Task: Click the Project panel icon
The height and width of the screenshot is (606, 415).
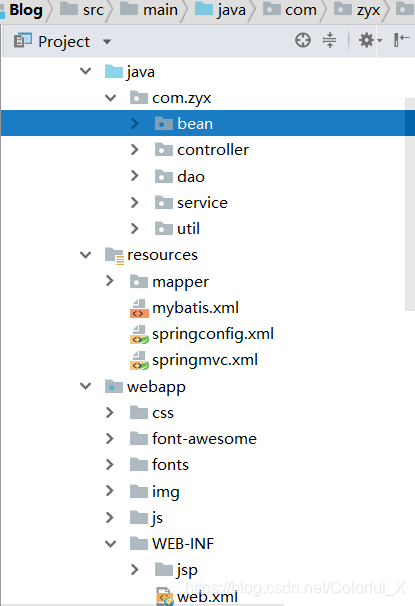Action: click(22, 41)
